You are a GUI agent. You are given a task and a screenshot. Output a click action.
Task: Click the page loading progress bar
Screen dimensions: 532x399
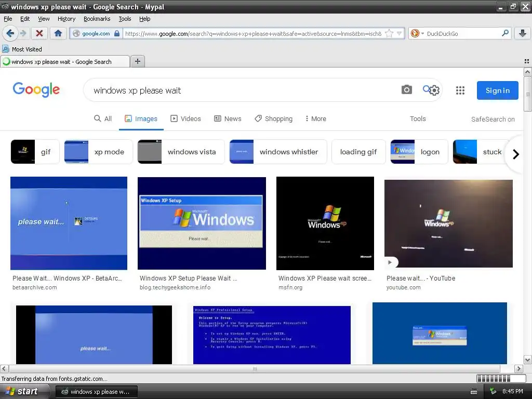click(501, 378)
